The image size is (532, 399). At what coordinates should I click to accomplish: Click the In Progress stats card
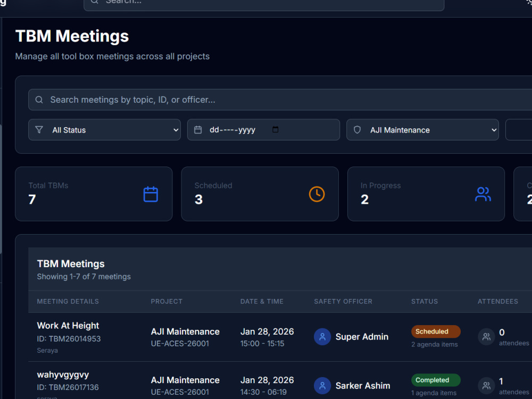click(x=426, y=194)
